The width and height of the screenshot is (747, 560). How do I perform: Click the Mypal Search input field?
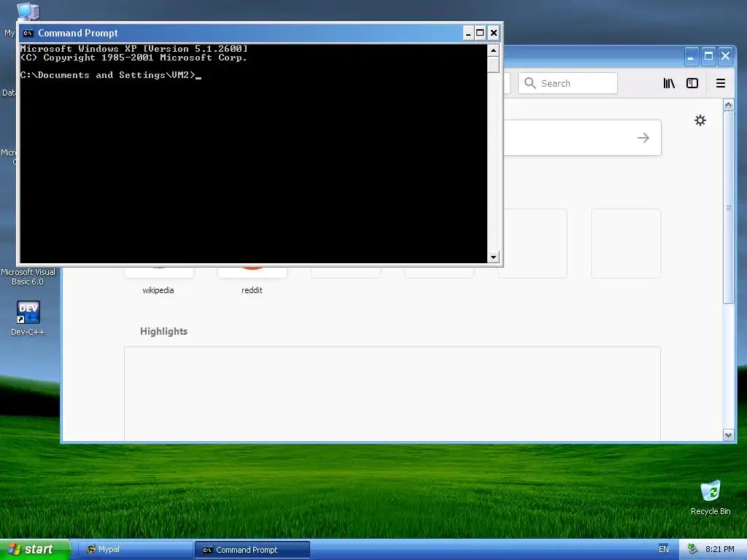pos(568,83)
